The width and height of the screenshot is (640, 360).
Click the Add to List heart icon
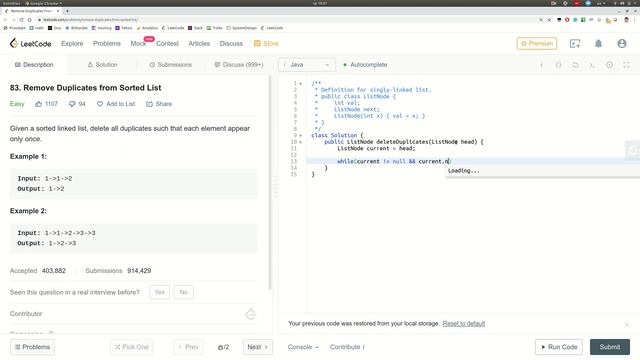click(x=100, y=104)
